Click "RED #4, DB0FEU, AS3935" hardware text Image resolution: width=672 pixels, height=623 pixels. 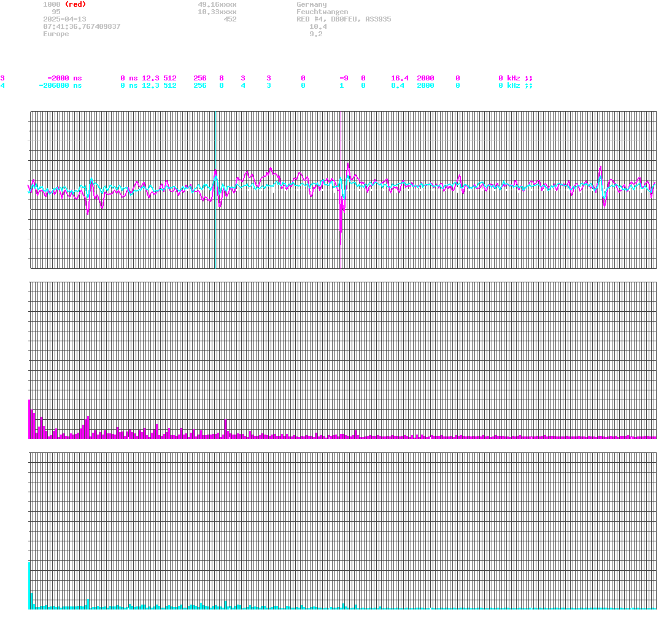(344, 19)
